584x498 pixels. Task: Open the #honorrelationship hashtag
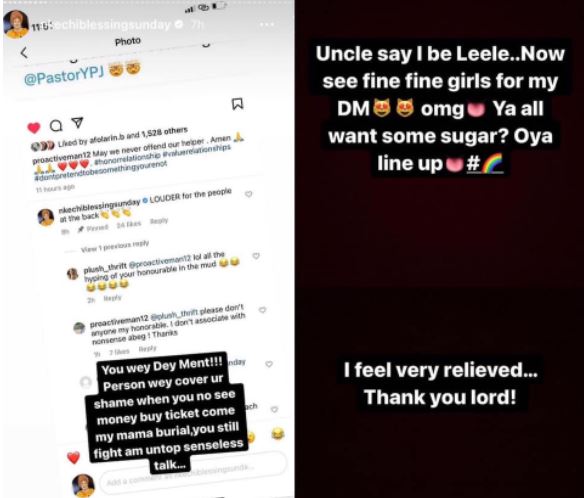pyautogui.click(x=128, y=156)
